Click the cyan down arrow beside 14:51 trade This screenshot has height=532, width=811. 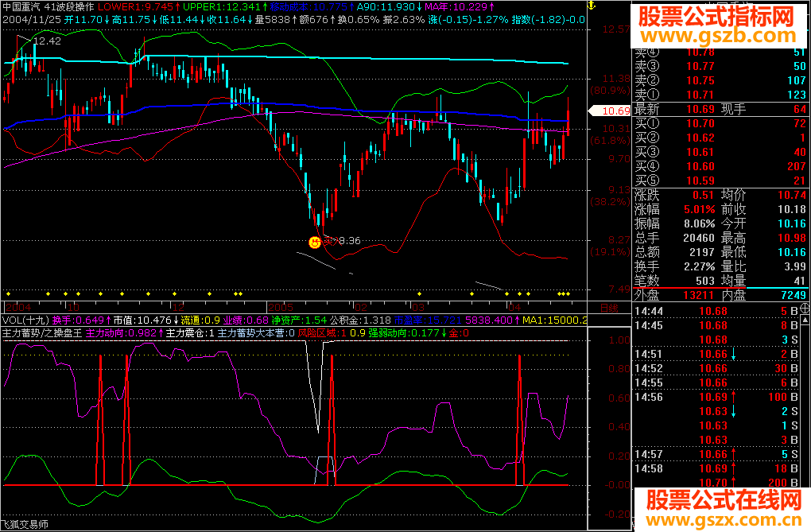[733, 355]
